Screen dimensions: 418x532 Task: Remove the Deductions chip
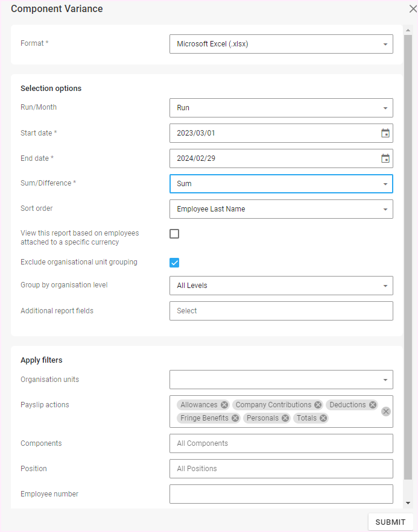click(373, 405)
